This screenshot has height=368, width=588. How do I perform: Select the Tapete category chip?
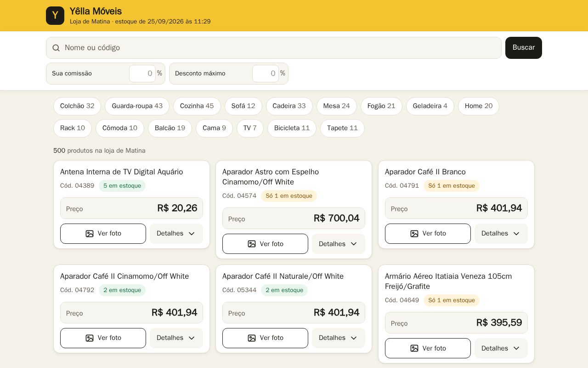click(x=342, y=128)
